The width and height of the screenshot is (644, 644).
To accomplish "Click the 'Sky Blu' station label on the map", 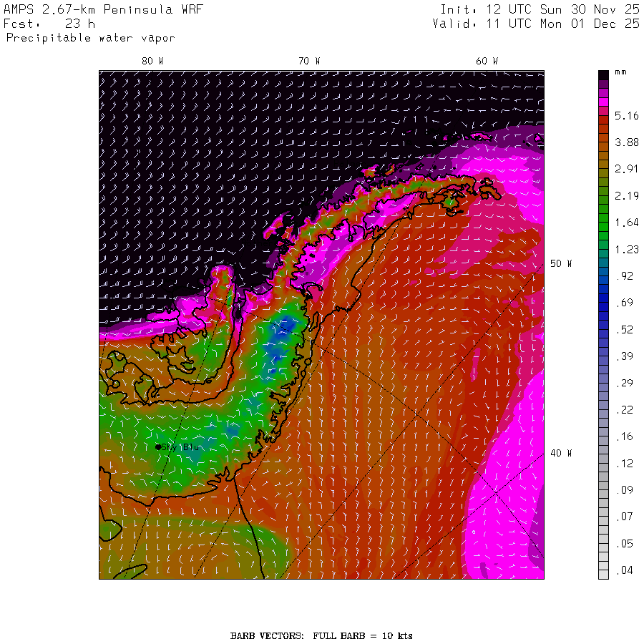I will pyautogui.click(x=180, y=447).
